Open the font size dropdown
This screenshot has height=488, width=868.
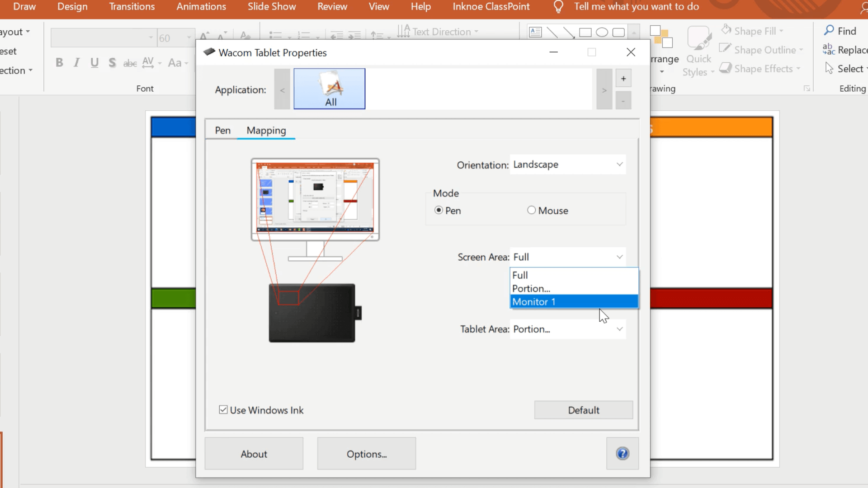[189, 38]
